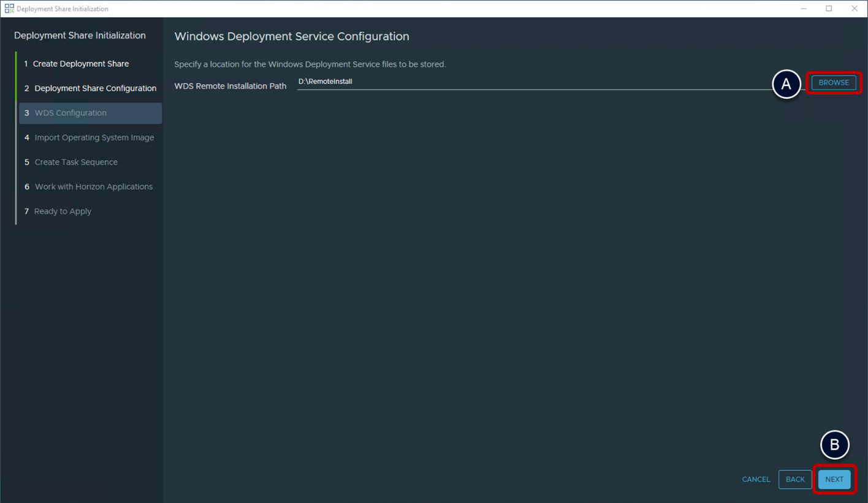Click the Deployment Share Initialization app icon

[x=9, y=9]
